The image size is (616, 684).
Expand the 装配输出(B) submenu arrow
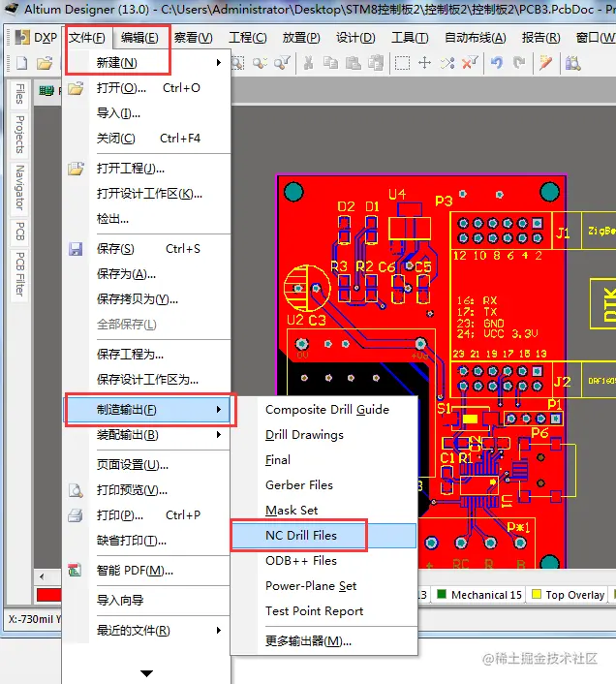click(219, 434)
